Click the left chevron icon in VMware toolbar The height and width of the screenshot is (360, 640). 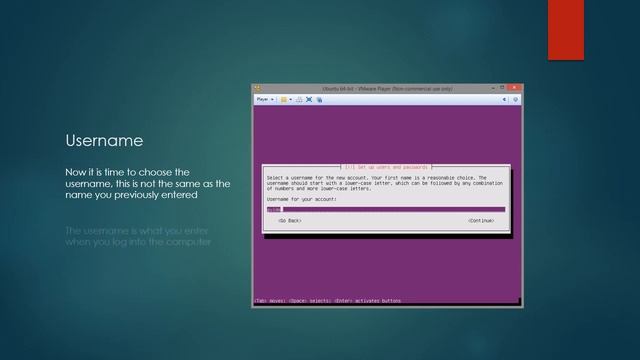[504, 99]
